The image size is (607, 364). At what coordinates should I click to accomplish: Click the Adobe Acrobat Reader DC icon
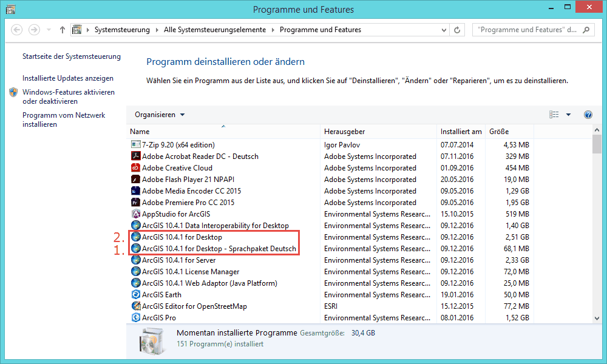(136, 157)
